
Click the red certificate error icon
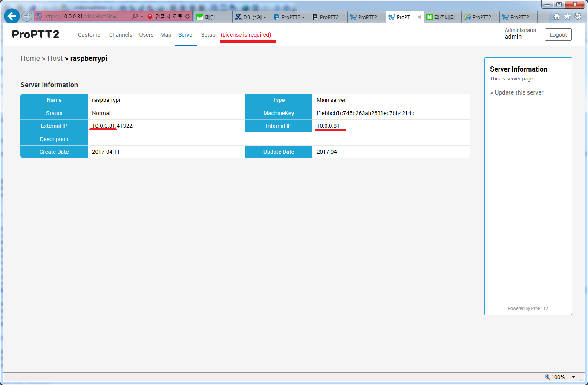click(150, 17)
